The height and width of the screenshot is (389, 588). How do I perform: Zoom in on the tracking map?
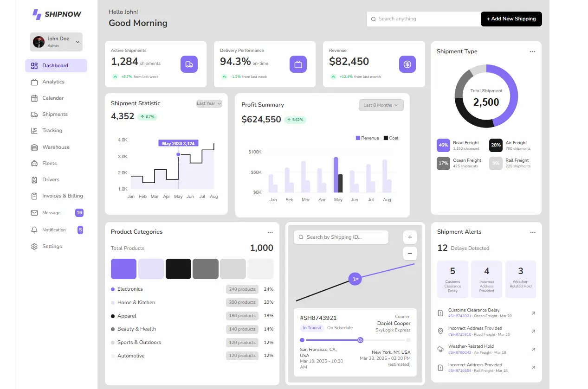[410, 237]
